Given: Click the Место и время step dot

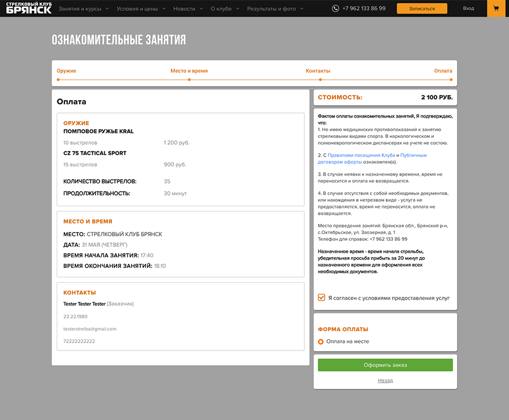Looking at the screenshot, I should pyautogui.click(x=189, y=80).
